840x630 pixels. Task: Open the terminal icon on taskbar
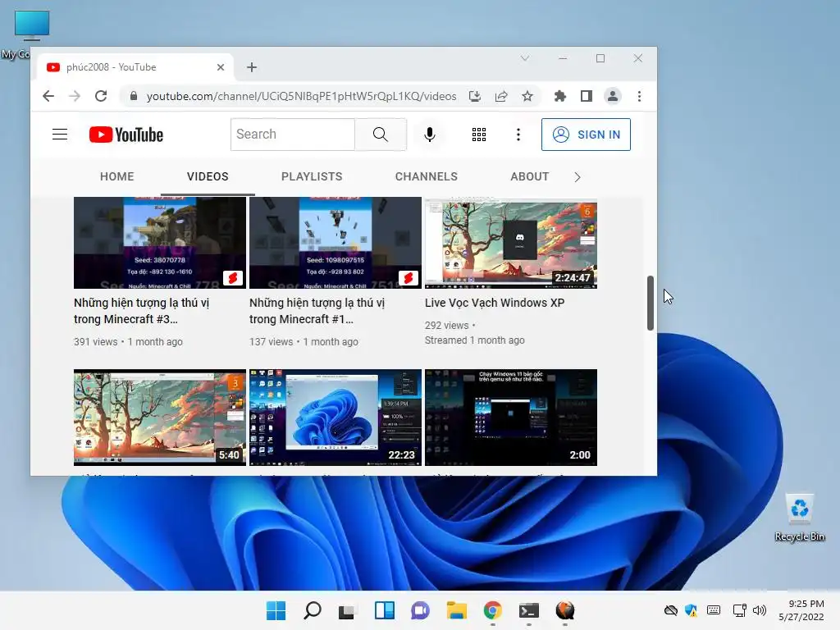[x=529, y=610]
